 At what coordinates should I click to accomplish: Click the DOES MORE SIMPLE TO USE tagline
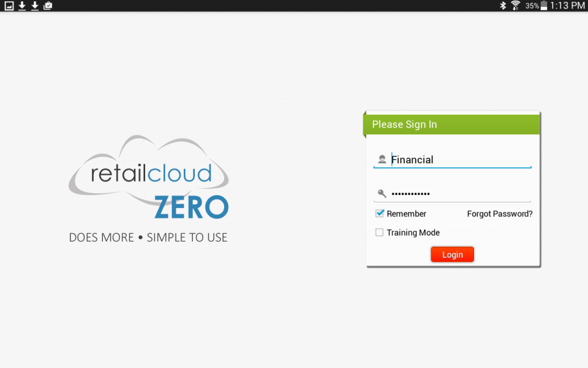(148, 237)
